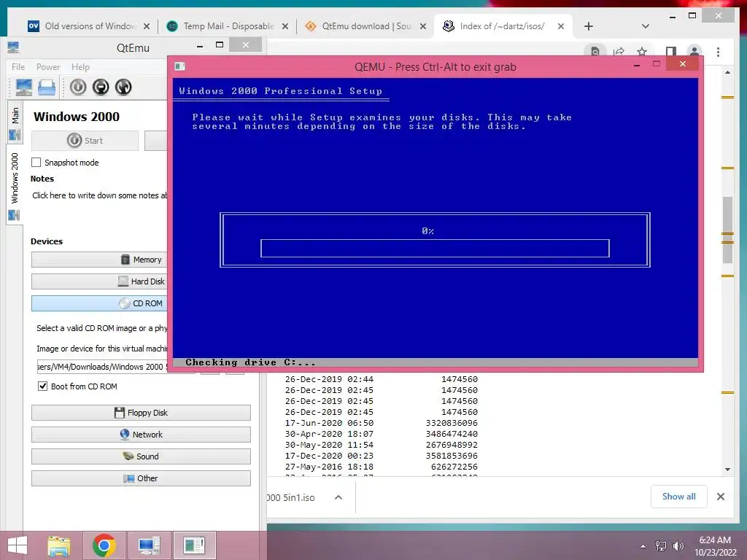The image size is (747, 560).
Task: Close the Chrome downloads bar
Action: (720, 497)
